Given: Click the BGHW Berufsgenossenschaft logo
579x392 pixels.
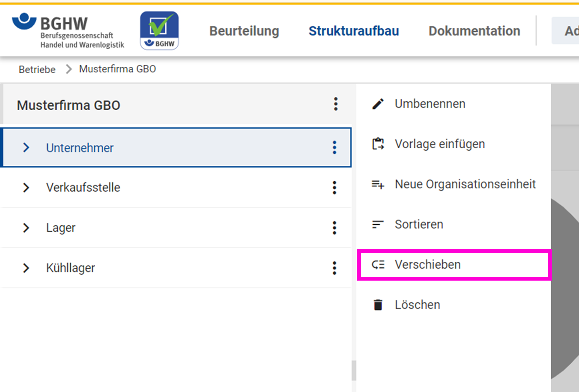Looking at the screenshot, I should [x=69, y=31].
